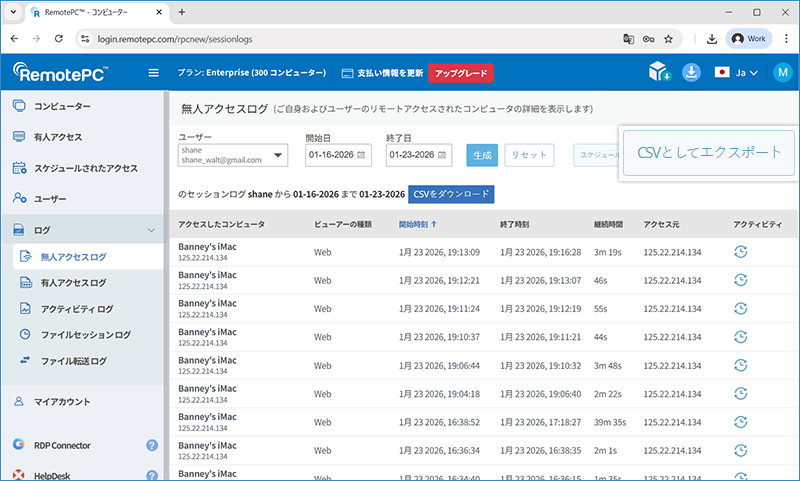Open activity icon for 19:10:37 session
The image size is (800, 481).
(x=740, y=337)
